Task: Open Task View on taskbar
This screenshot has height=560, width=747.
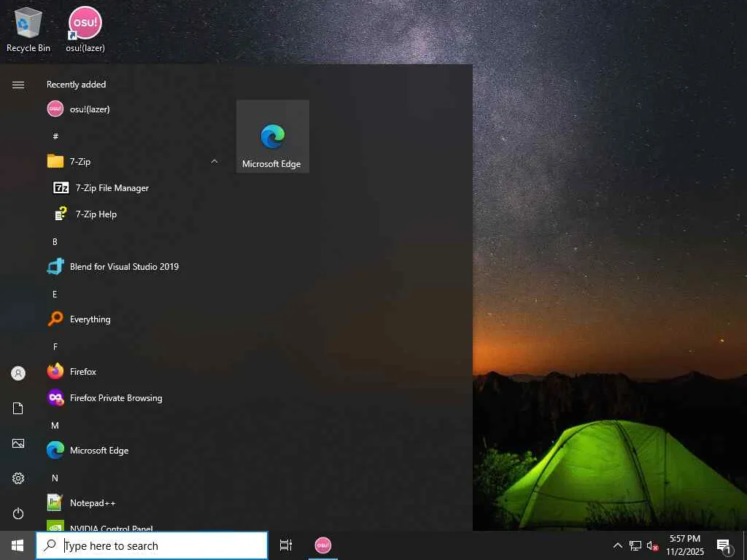Action: (286, 545)
